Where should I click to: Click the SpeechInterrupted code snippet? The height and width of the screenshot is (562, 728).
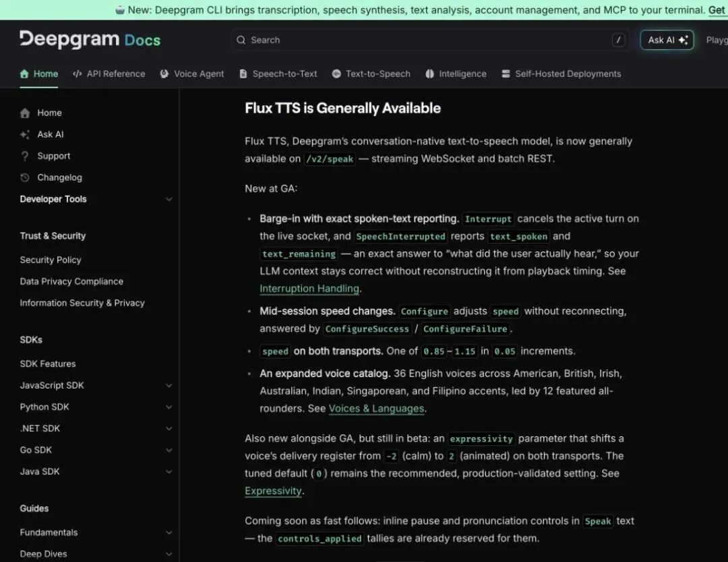coord(400,236)
